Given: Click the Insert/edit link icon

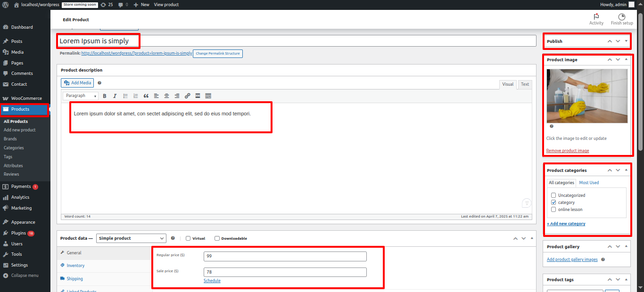Looking at the screenshot, I should click(187, 96).
